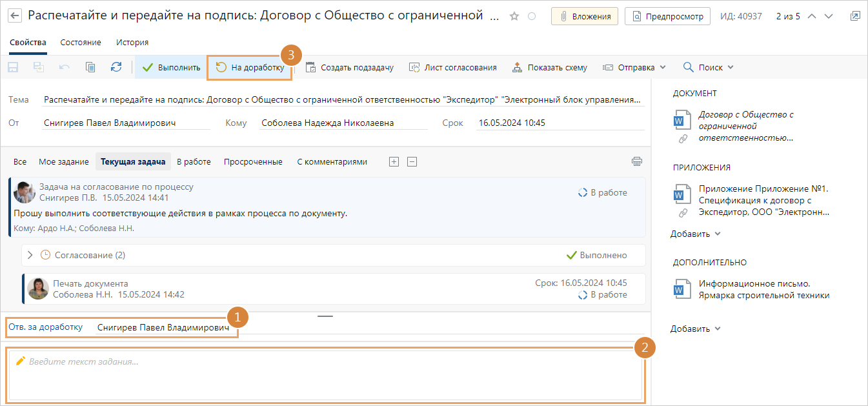
Task: Click the refresh icon in toolbar
Action: point(116,67)
